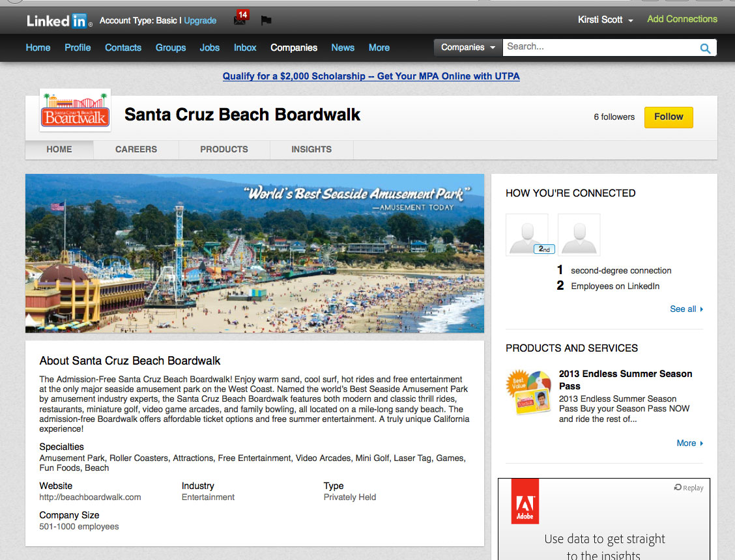Go to the Home nav item
This screenshot has height=560, width=735.
tap(38, 48)
